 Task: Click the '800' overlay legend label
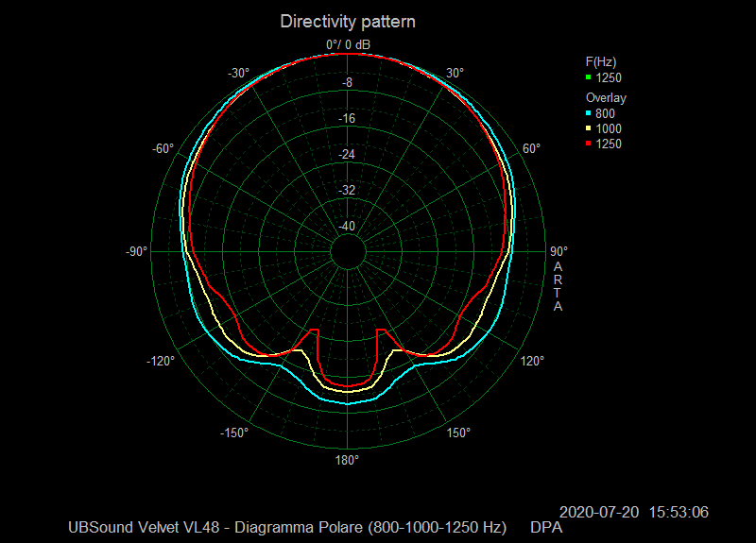[605, 113]
